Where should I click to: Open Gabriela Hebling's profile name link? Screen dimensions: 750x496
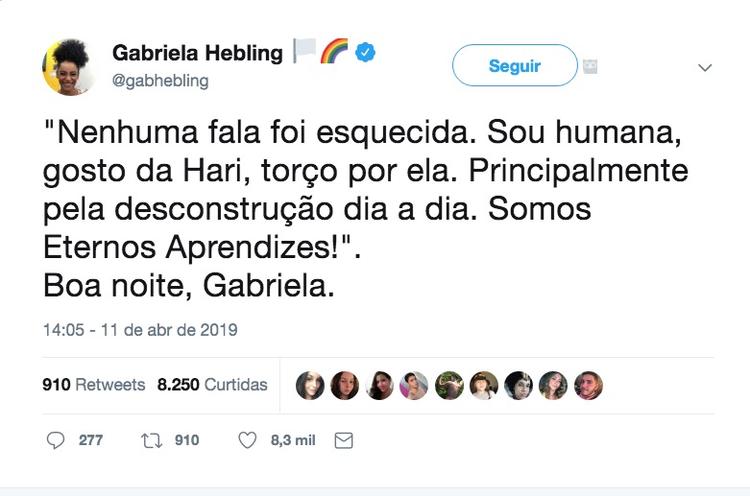tap(197, 53)
